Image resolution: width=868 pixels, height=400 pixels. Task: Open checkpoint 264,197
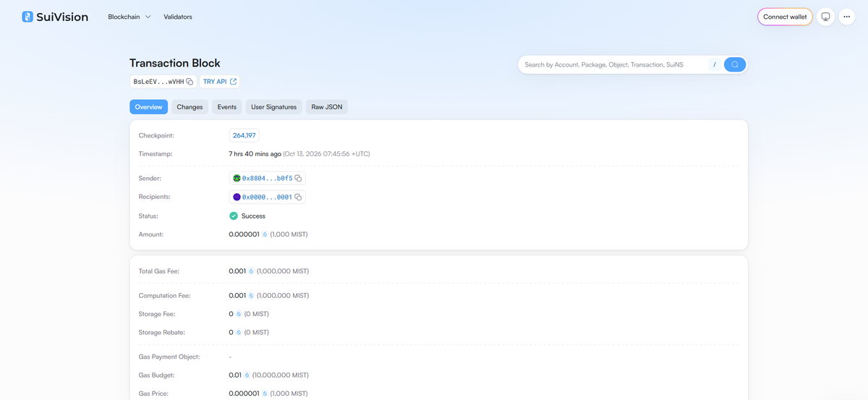pyautogui.click(x=244, y=135)
